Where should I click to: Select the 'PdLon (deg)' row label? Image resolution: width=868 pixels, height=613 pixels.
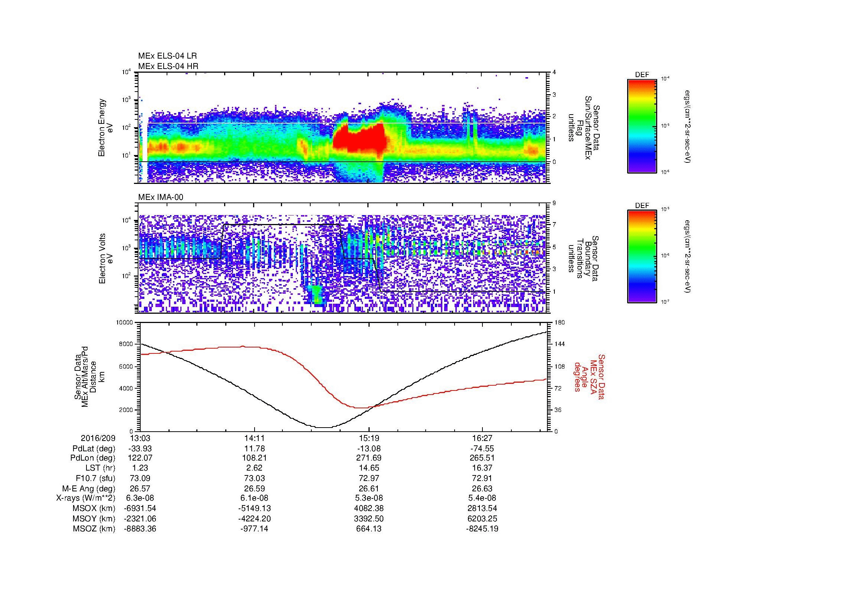point(93,458)
